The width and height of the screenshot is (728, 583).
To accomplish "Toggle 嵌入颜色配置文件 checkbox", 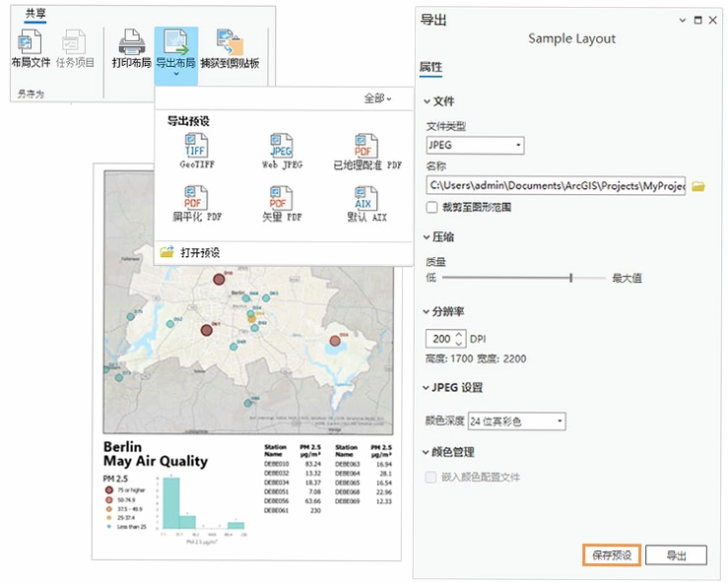I will pos(430,478).
